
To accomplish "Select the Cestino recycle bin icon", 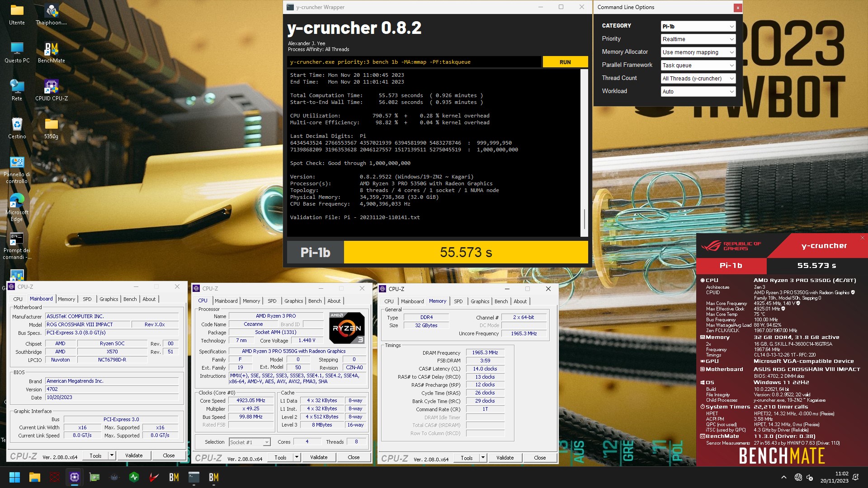I will click(x=17, y=128).
